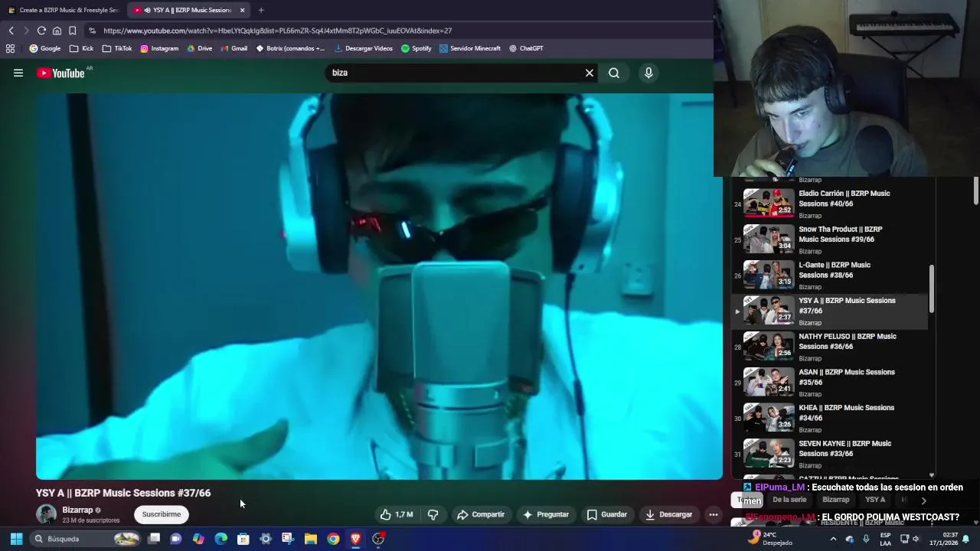Open the browser home page
This screenshot has height=551, width=980.
click(x=57, y=31)
